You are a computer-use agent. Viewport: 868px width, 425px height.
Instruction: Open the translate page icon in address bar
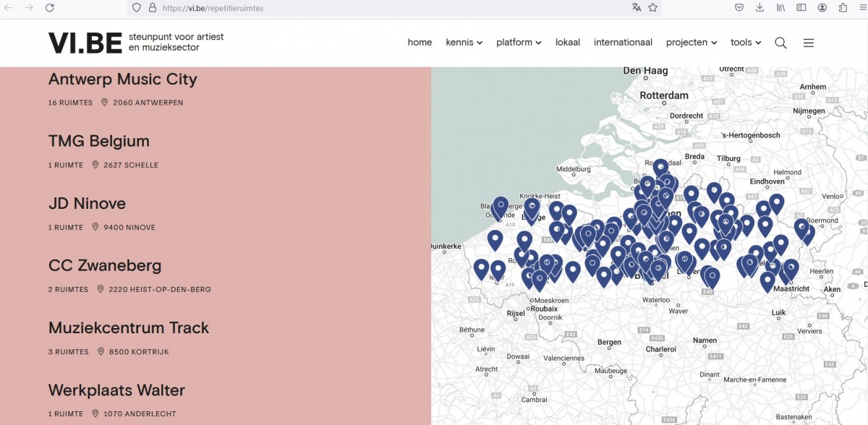pos(637,7)
